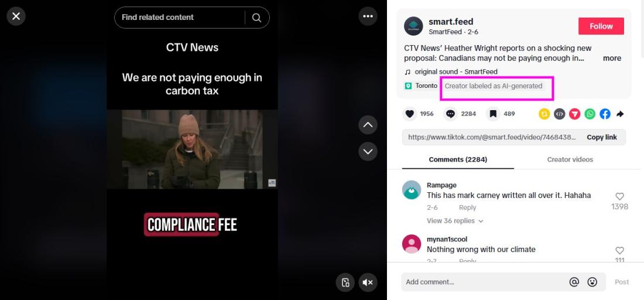Click the Add comment field
This screenshot has width=644, height=300.
[x=485, y=282]
